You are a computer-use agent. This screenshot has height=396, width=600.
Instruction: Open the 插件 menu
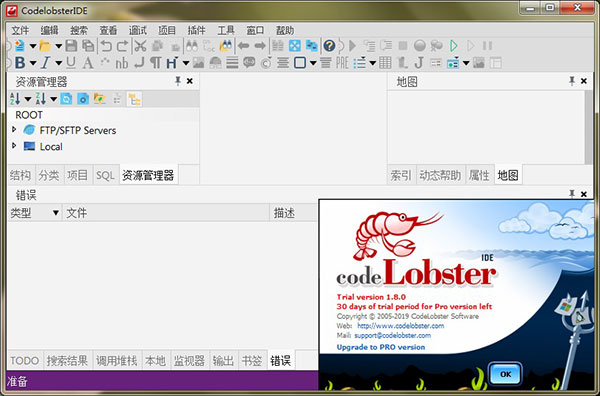coord(197,30)
